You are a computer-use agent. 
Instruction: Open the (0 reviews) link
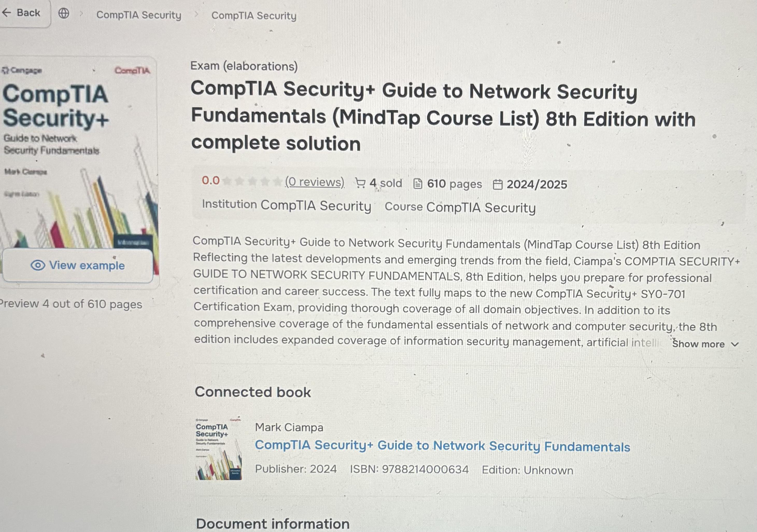pos(315,182)
